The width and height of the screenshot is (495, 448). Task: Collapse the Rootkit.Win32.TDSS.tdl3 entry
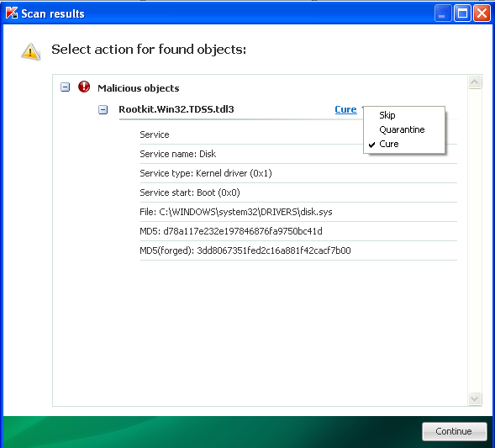(103, 109)
